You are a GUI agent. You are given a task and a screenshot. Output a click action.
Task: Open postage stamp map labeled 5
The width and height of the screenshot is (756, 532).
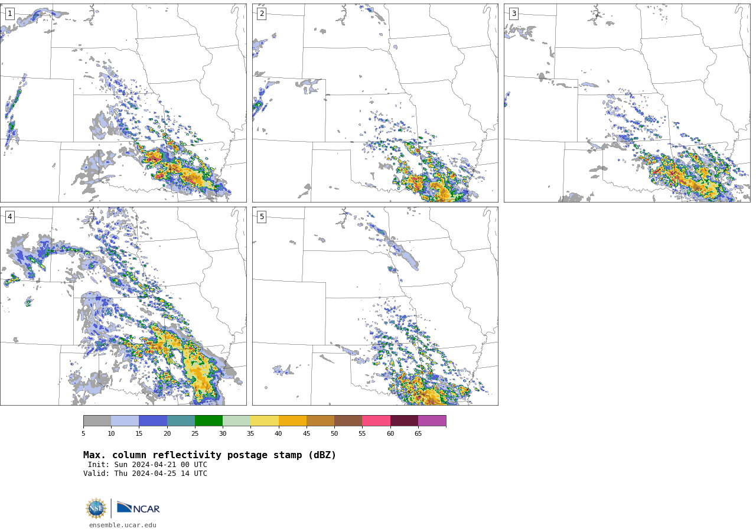375,306
